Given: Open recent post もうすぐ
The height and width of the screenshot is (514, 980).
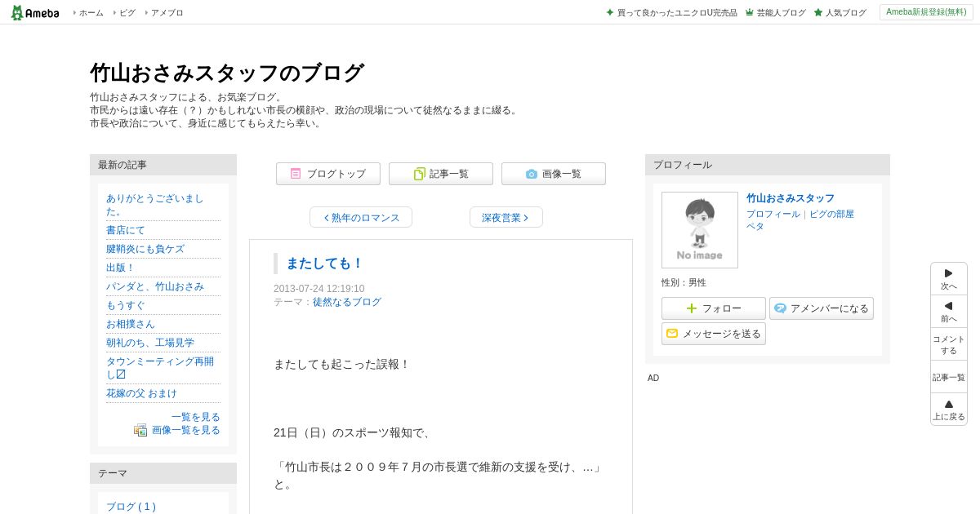Looking at the screenshot, I should (126, 305).
